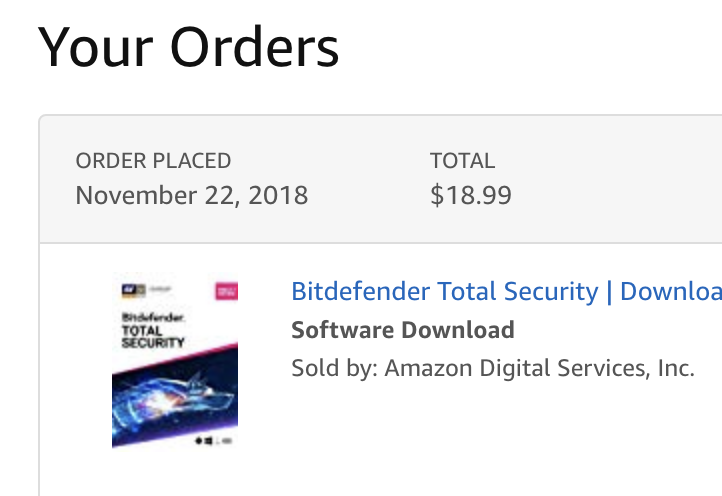This screenshot has height=496, width=722.
Task: Click the Amazon Digital Services, Inc. seller name
Action: [x=539, y=368]
